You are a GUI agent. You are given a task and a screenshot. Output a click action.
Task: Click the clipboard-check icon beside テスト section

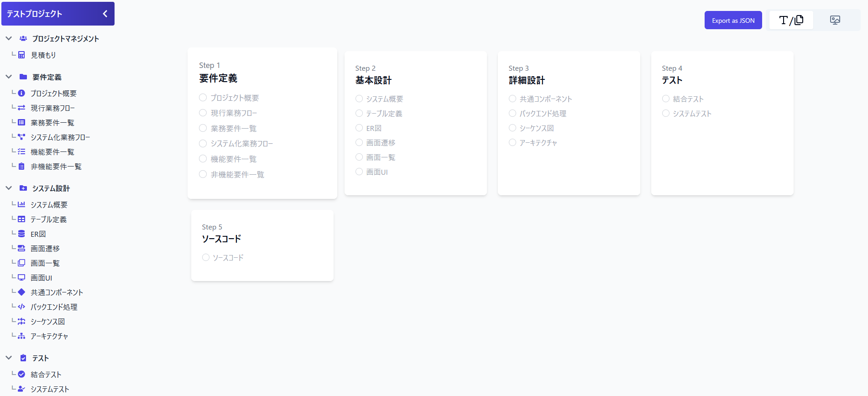pyautogui.click(x=23, y=358)
